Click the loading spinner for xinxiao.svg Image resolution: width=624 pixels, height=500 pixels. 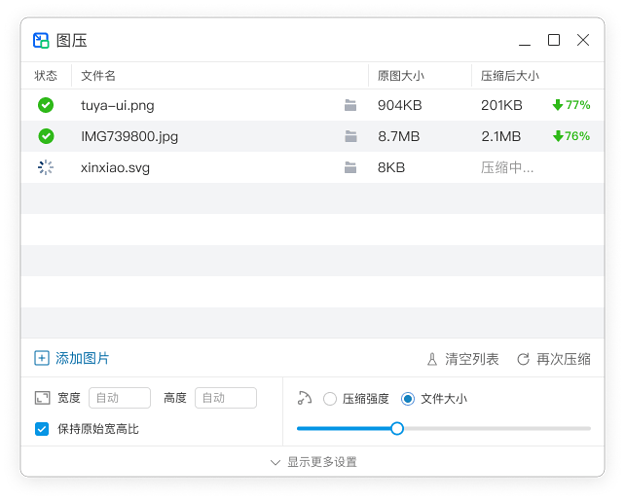tap(46, 168)
